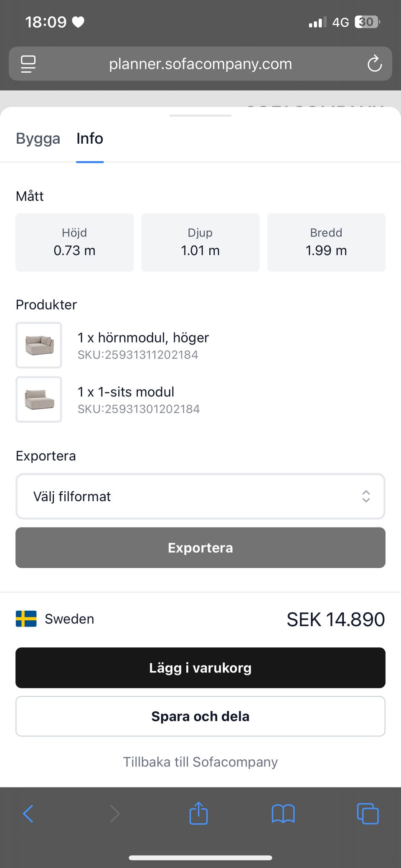Add sofa with Lägg i varukorg
401x868 pixels.
[200, 667]
